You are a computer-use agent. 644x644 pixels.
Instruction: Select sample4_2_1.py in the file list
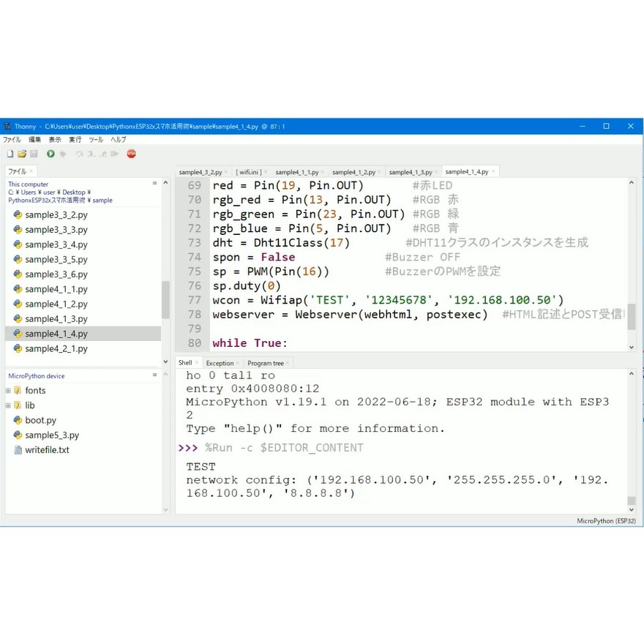56,348
